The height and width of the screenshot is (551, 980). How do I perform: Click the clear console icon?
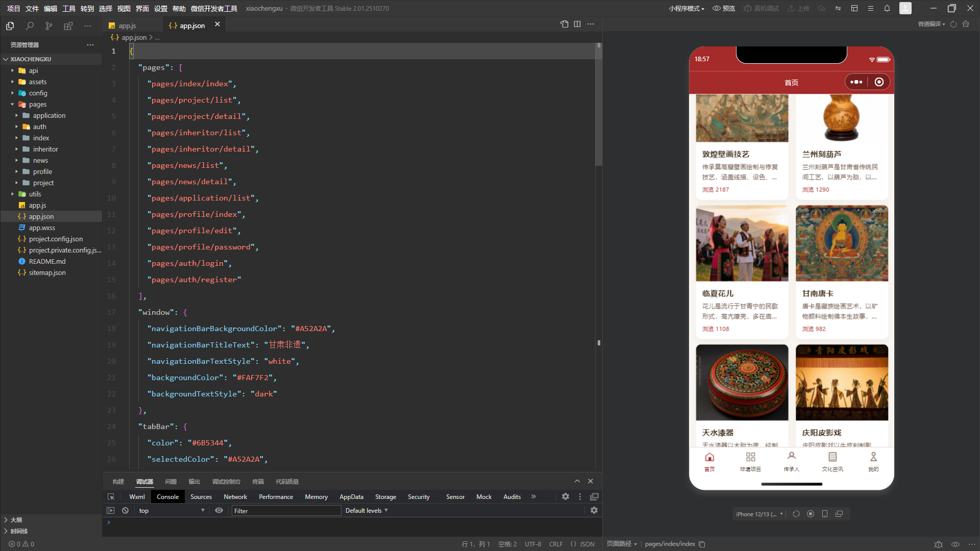(x=125, y=510)
